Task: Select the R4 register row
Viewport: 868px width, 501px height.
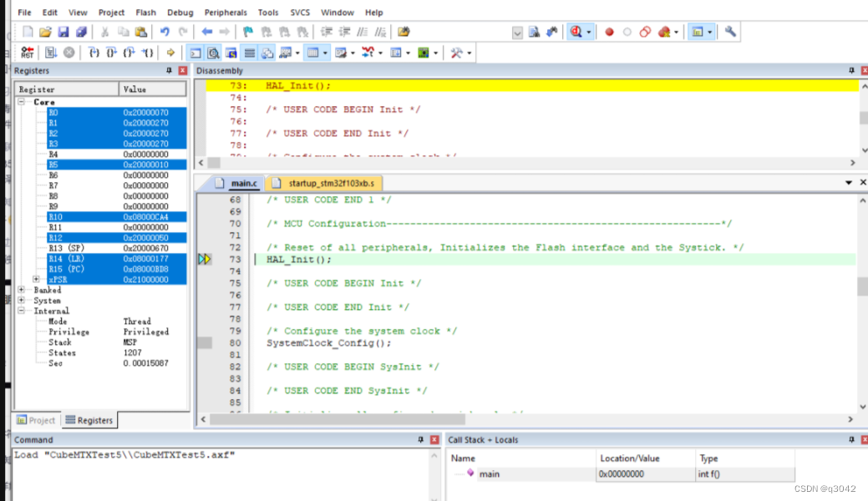Action: (x=117, y=154)
